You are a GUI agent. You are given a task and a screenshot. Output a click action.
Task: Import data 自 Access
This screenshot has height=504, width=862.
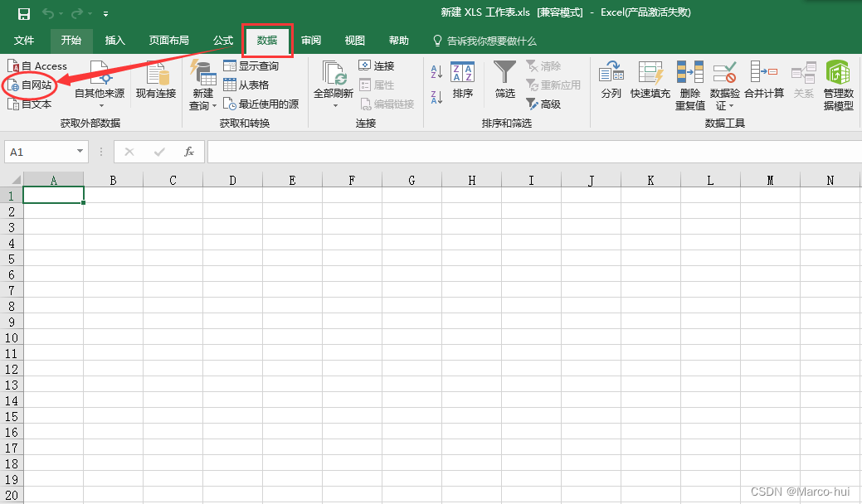click(x=37, y=66)
